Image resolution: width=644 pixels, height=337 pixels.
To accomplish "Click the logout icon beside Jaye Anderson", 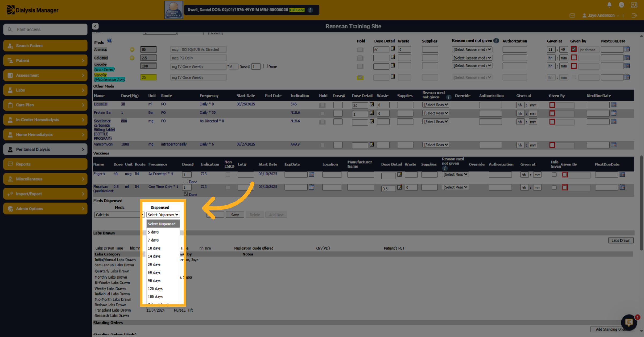I will click(634, 16).
